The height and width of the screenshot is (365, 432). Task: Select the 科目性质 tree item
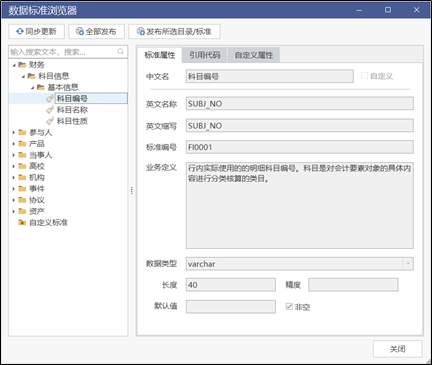click(x=72, y=121)
